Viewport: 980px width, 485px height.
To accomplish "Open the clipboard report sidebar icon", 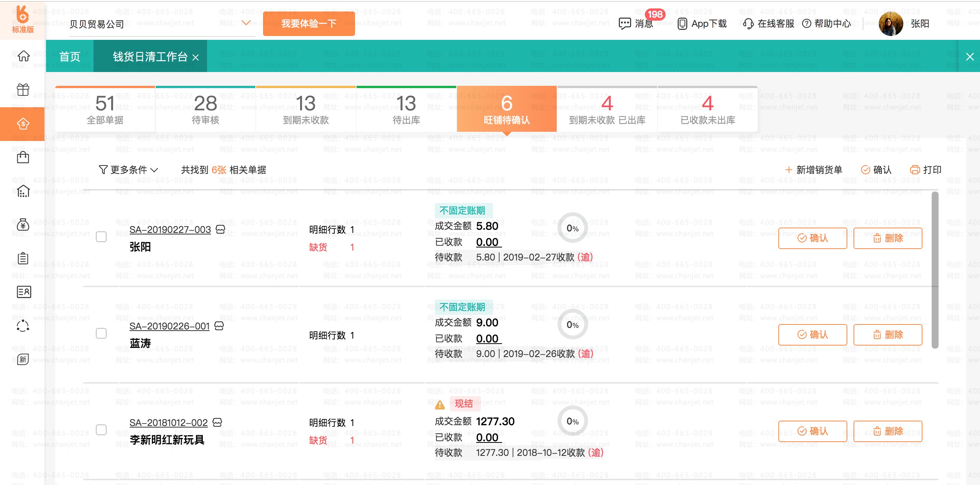I will coord(23,258).
